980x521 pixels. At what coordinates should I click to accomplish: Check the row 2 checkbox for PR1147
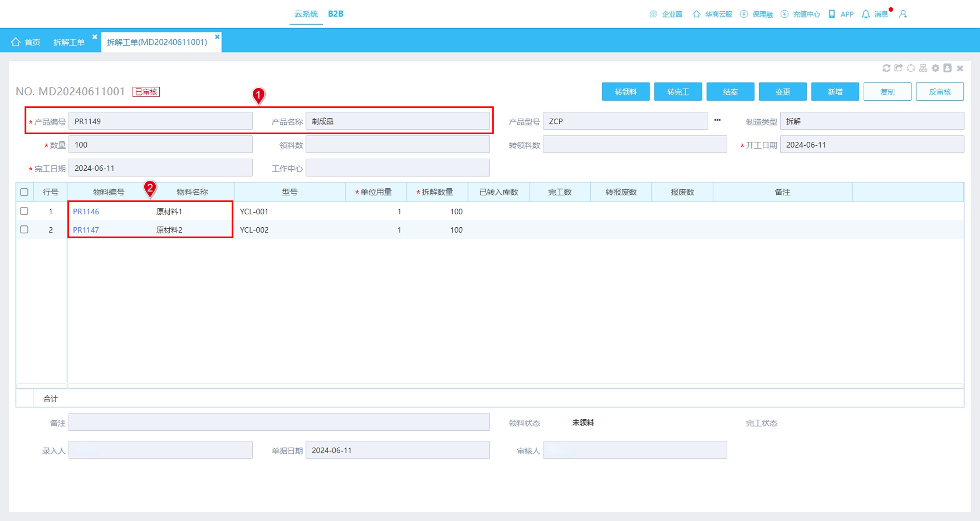tap(24, 230)
